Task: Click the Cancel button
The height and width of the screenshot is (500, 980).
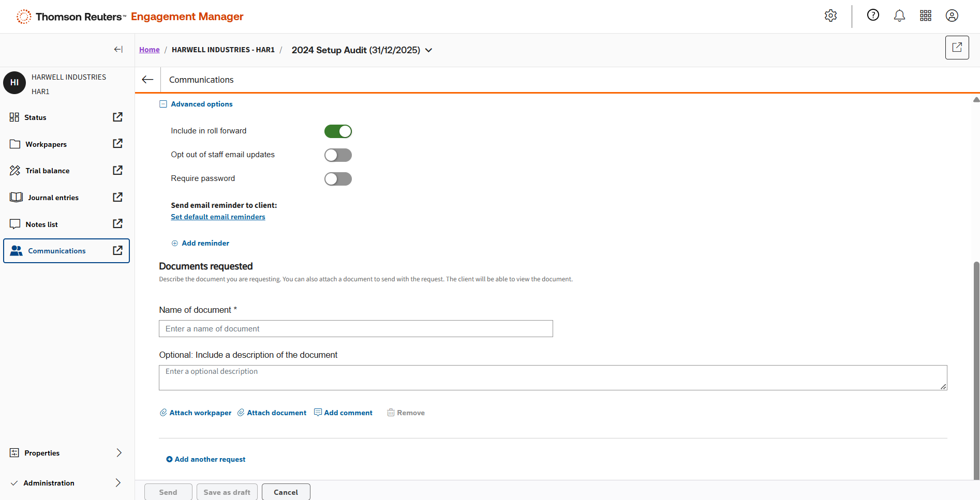Action: pyautogui.click(x=286, y=492)
